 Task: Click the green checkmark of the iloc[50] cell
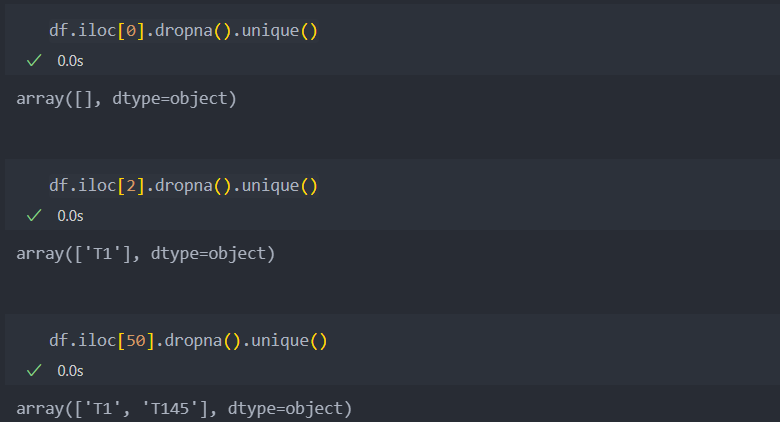click(34, 371)
